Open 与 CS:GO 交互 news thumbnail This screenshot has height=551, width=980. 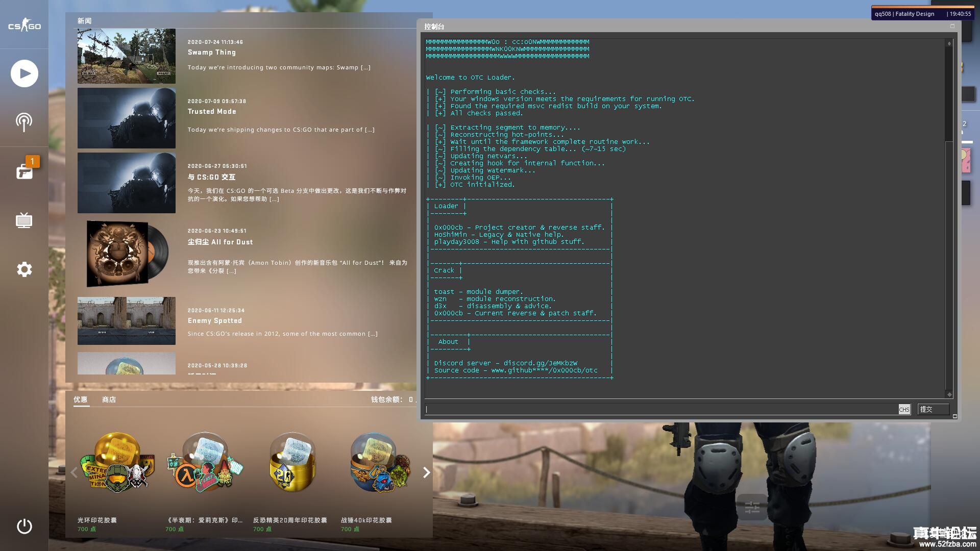click(x=127, y=183)
